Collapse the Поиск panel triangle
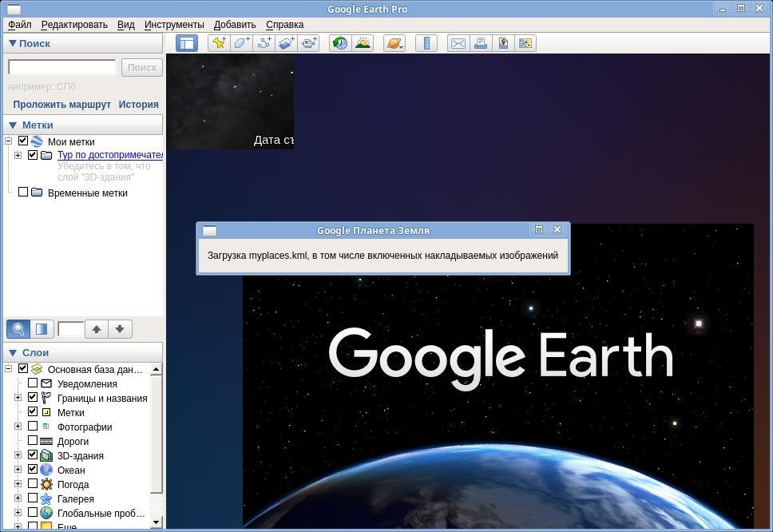Screen dimensions: 773x532 pos(13,43)
